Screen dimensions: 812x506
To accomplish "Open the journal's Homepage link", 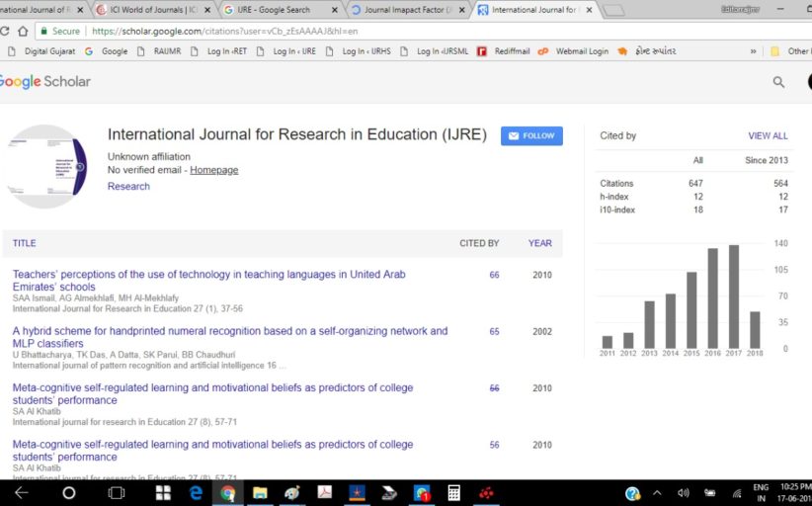I will tap(214, 170).
